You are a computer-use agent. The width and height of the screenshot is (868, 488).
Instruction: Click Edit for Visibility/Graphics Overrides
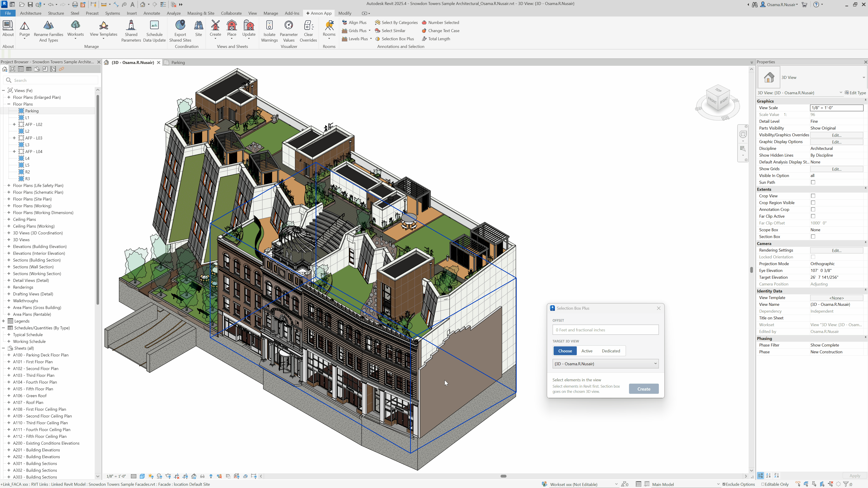point(837,135)
